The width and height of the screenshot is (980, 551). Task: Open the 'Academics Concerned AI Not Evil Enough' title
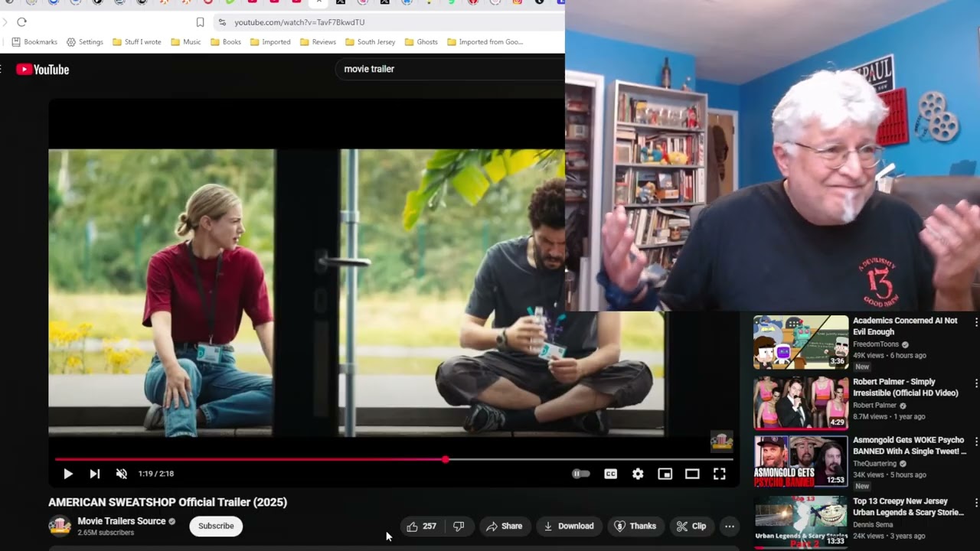[x=905, y=326]
